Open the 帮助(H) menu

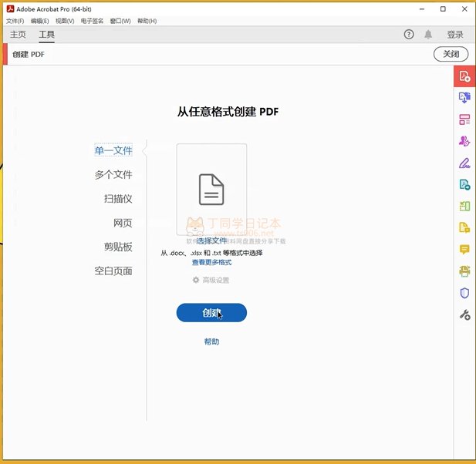[147, 21]
